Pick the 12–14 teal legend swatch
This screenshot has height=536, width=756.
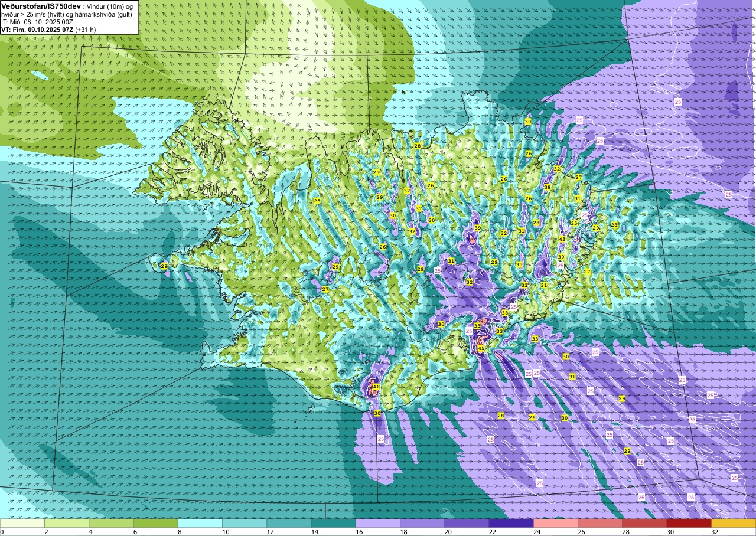point(289,524)
